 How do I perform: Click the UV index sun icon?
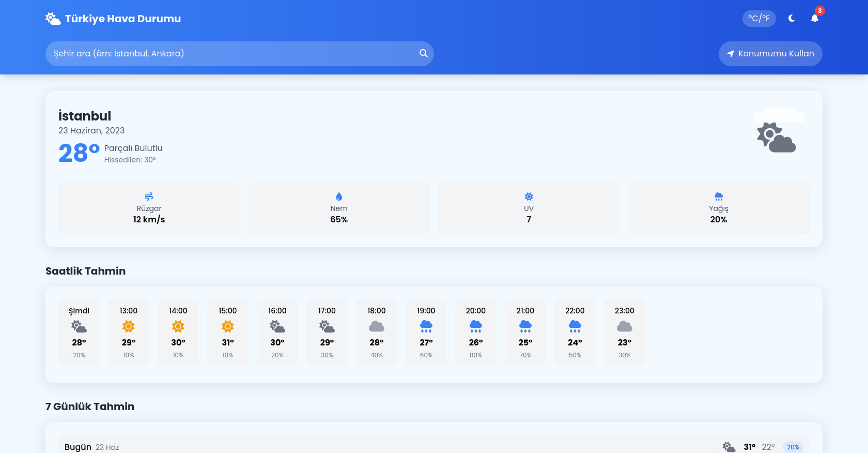[x=529, y=197]
